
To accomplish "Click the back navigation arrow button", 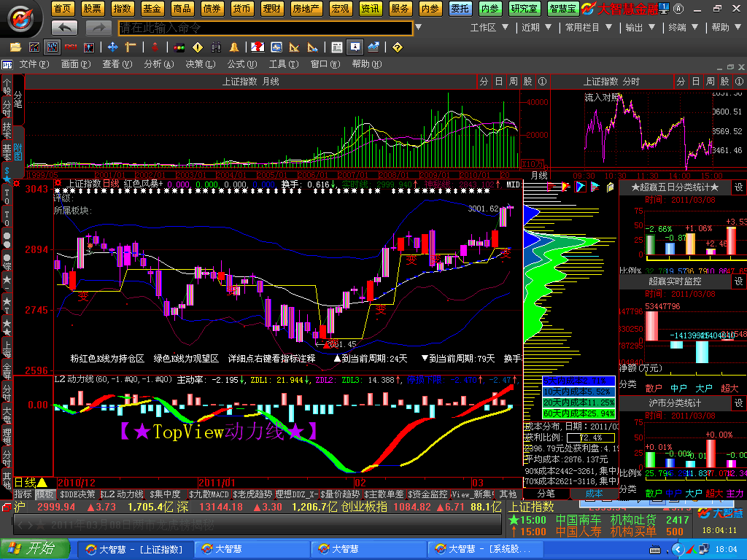I will pyautogui.click(x=65, y=28).
